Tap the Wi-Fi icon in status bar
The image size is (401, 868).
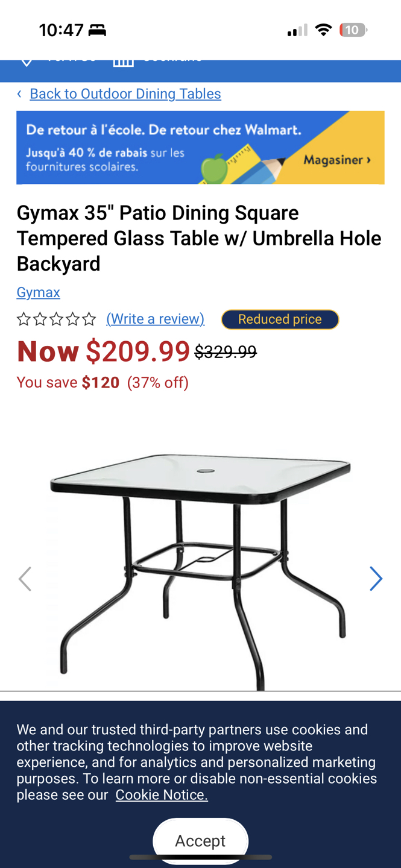pos(324,30)
